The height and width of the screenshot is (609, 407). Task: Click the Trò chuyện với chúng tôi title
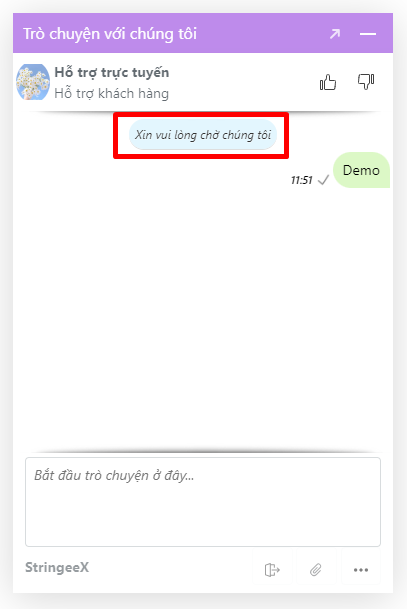point(110,34)
